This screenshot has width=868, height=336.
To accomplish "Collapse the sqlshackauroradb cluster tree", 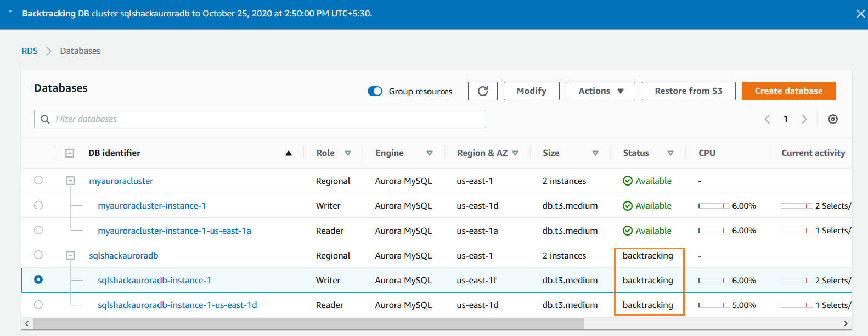I will [x=70, y=255].
